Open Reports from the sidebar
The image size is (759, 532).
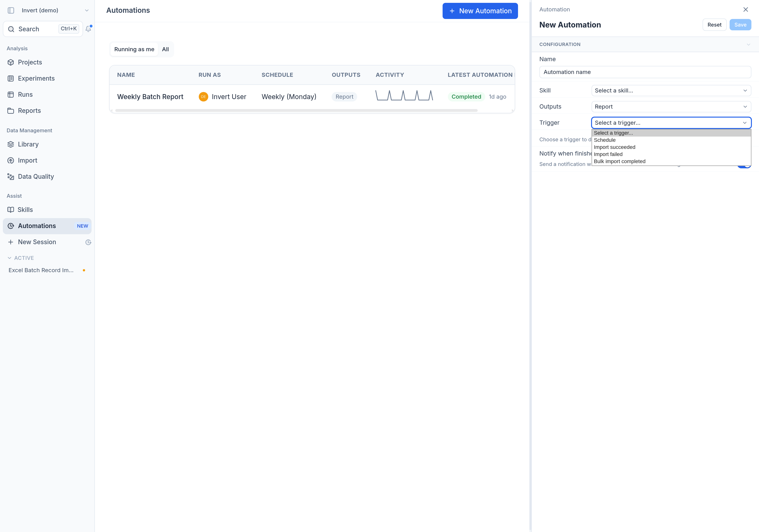[x=47, y=111]
